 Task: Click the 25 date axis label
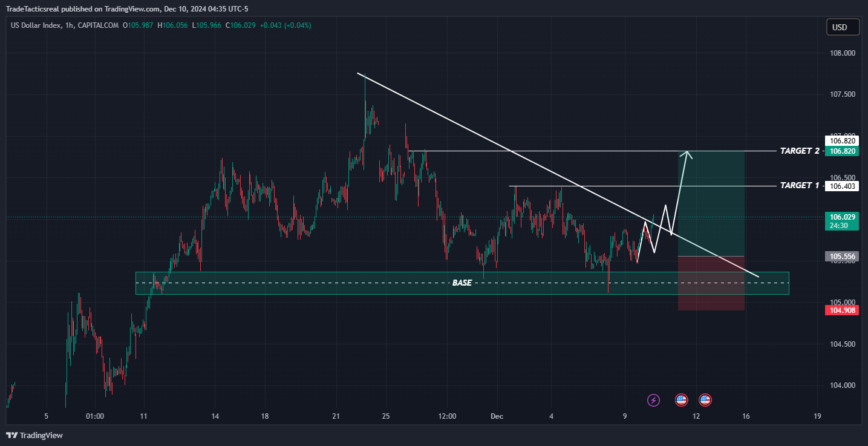(x=387, y=416)
